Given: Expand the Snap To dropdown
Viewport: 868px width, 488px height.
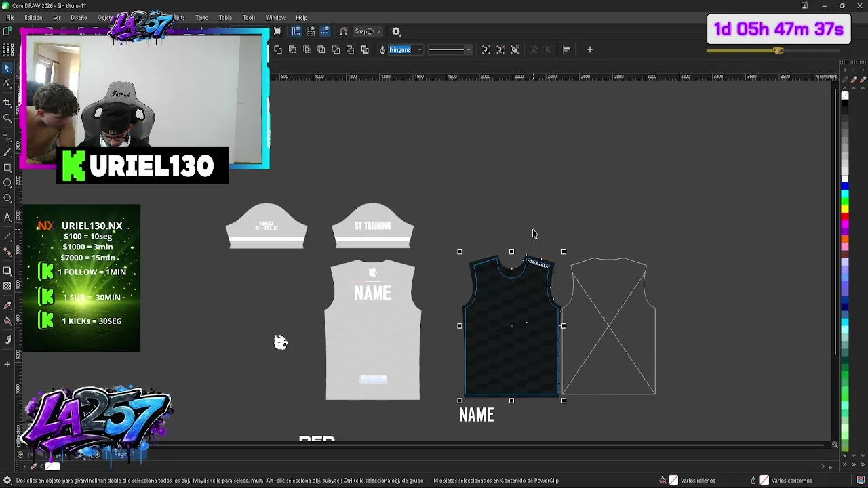Looking at the screenshot, I should 368,31.
